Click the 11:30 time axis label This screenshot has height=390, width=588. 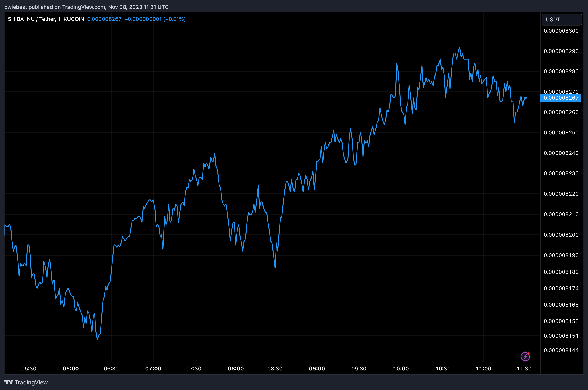click(x=524, y=369)
